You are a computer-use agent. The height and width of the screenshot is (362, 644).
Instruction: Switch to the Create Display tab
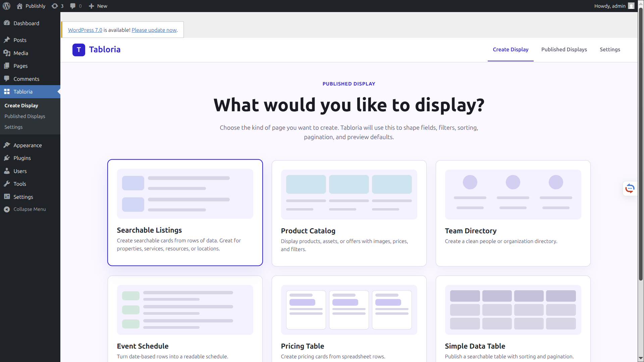[x=511, y=50]
